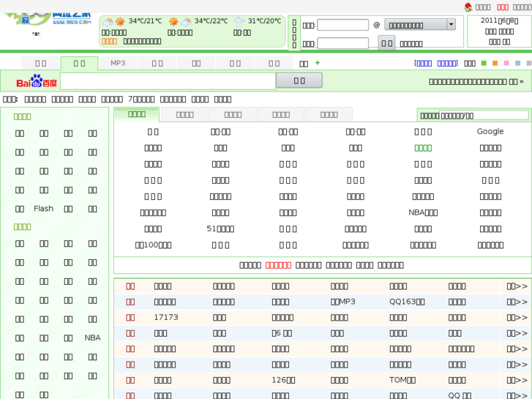Open the QQ163 link in the category table
532x399 pixels.
[407, 302]
